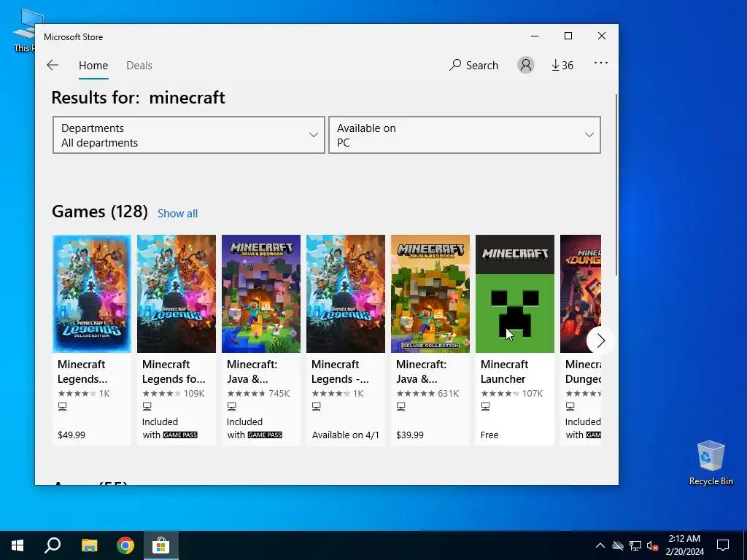Click the cloud sync tray icon
Screen dimensions: 747x560
point(618,545)
